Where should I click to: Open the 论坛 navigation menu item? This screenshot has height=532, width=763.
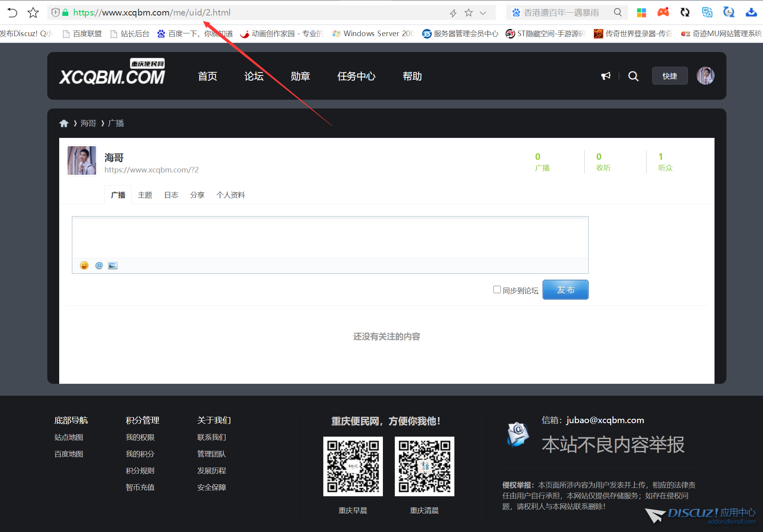[254, 76]
